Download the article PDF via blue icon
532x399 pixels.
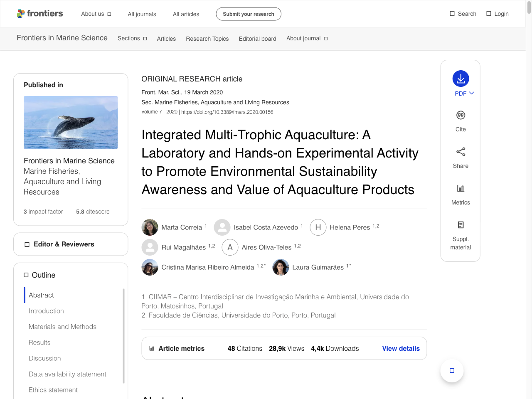tap(461, 79)
